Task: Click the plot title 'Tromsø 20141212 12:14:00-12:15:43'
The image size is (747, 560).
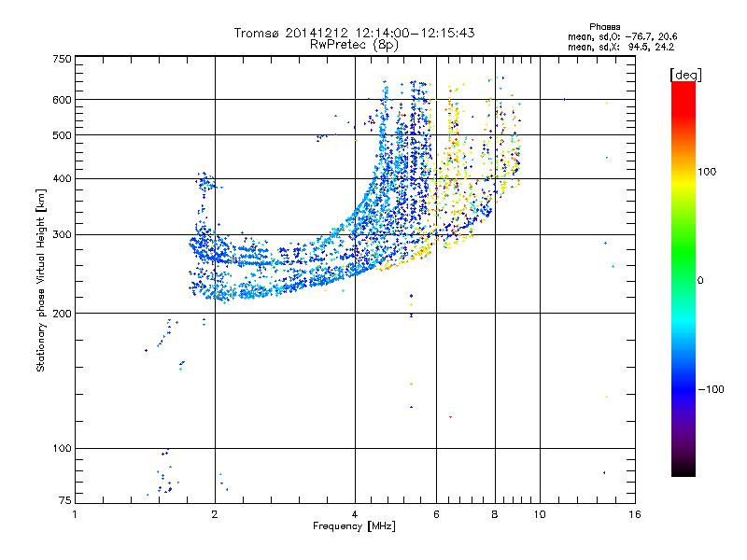Action: click(x=354, y=33)
